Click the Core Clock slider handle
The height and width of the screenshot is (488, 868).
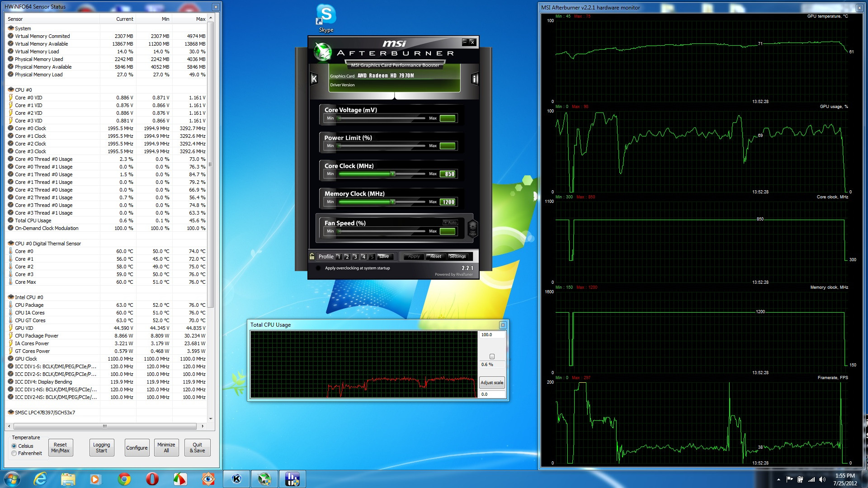coord(393,174)
